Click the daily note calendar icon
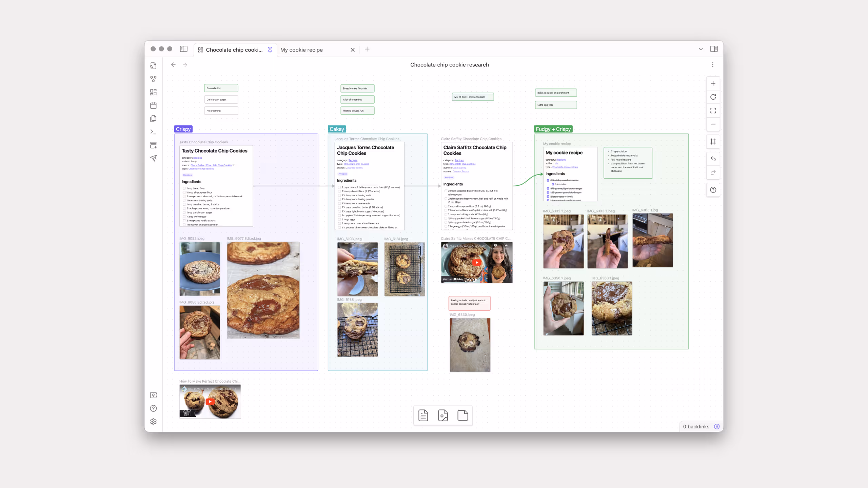This screenshot has height=488, width=868. (x=153, y=105)
